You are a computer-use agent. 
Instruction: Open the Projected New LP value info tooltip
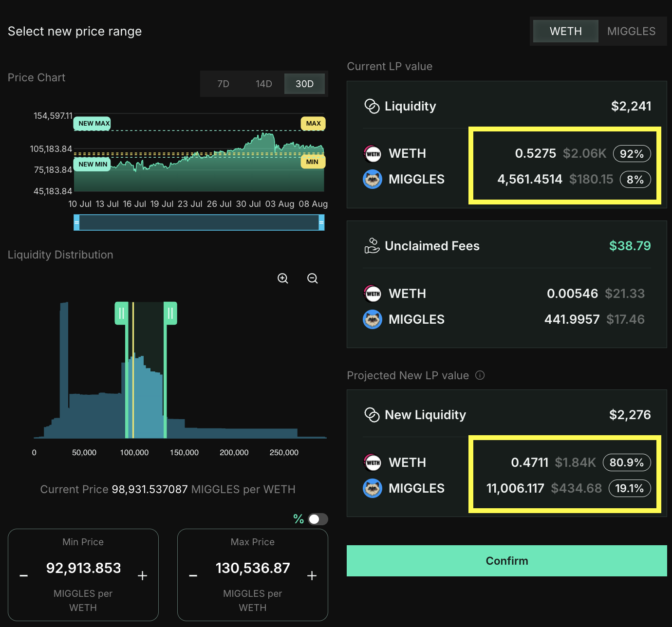pos(480,375)
